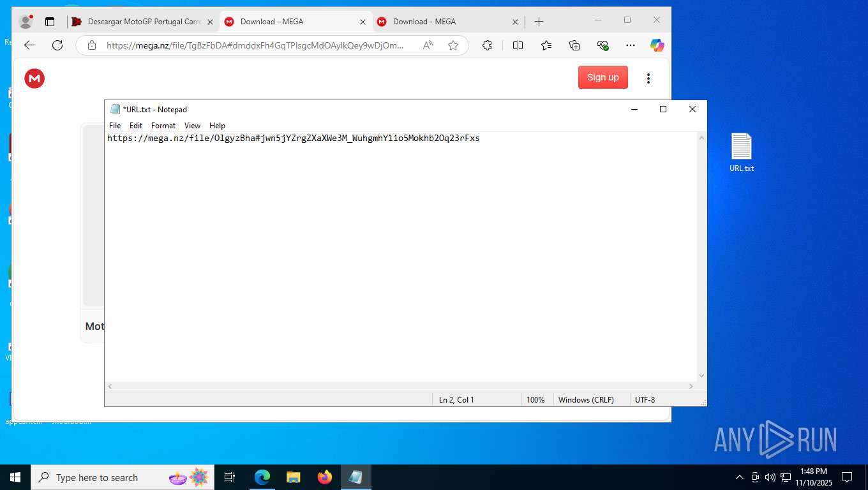
Task: Click the Sign up button on MEGA
Action: click(603, 77)
